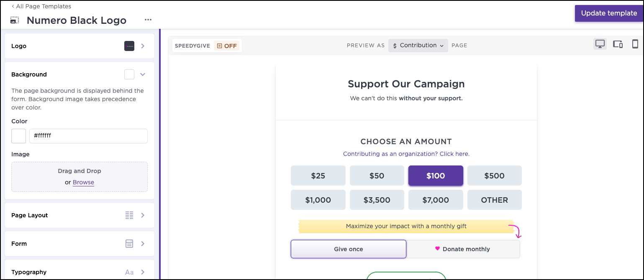
Task: Select the Donate monthly option
Action: (x=463, y=249)
